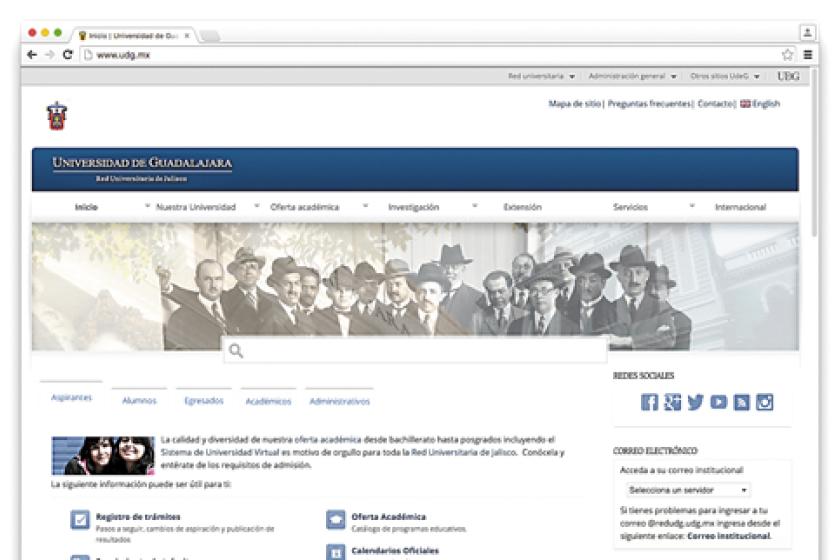
Task: Open the Instagram social icon
Action: (x=764, y=402)
